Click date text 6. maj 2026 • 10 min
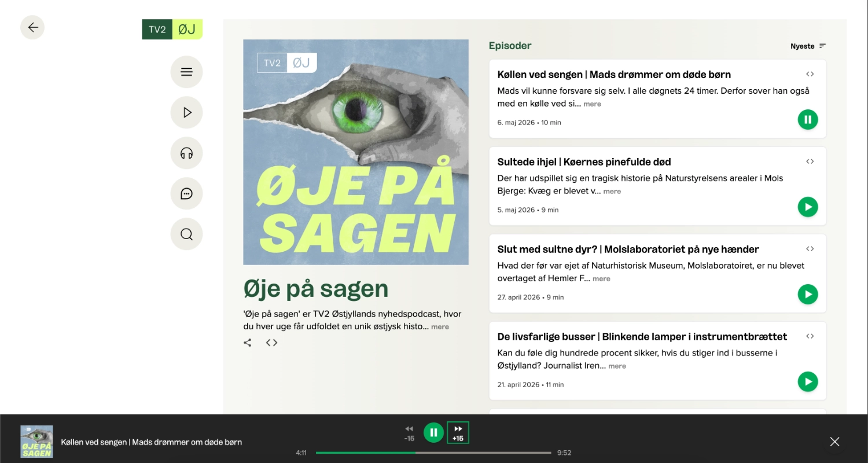 tap(529, 123)
